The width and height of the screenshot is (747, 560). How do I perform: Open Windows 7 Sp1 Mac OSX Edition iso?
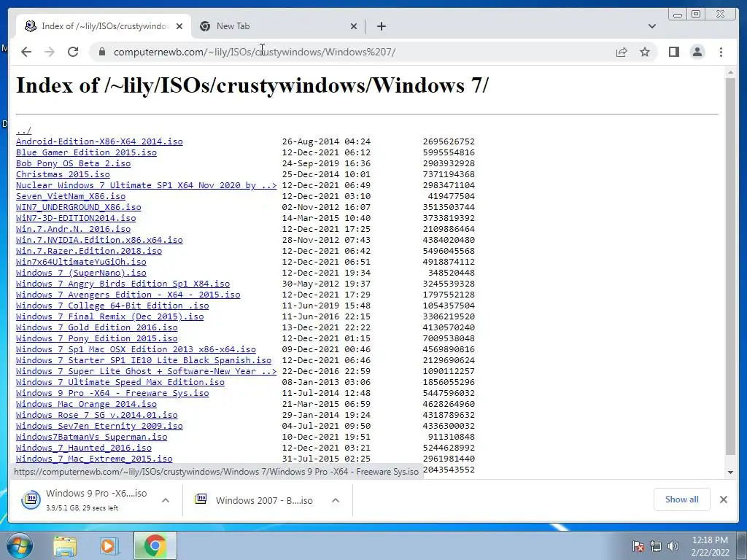click(136, 349)
